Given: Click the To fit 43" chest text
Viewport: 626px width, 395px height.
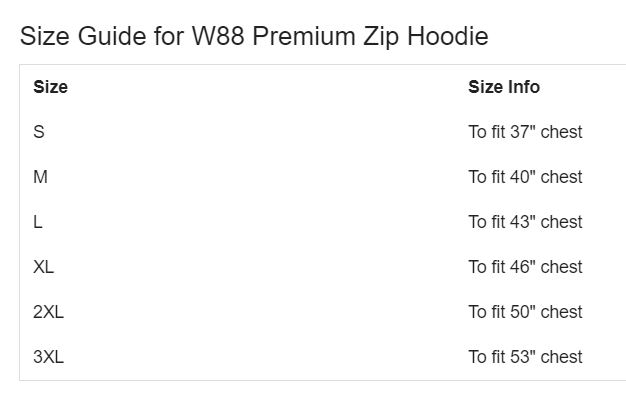Looking at the screenshot, I should 525,222.
